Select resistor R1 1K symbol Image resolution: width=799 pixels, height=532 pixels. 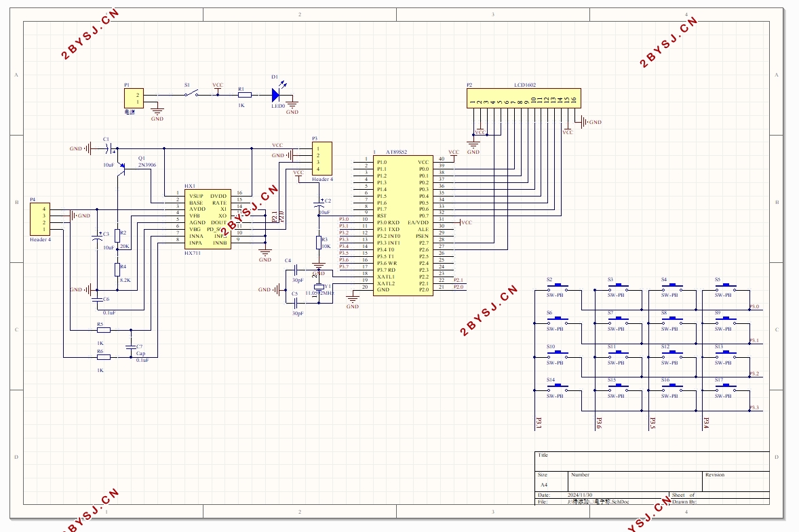pyautogui.click(x=245, y=95)
